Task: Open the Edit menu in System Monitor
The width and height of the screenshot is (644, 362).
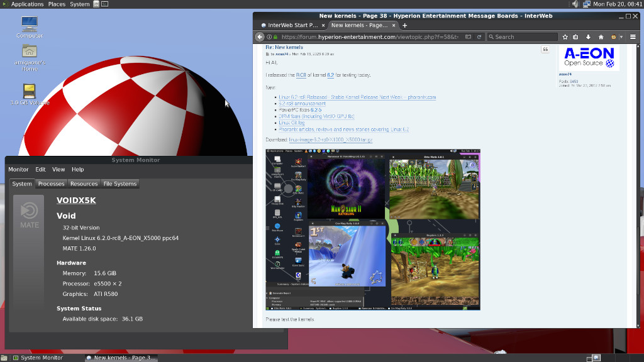Action: coord(40,170)
